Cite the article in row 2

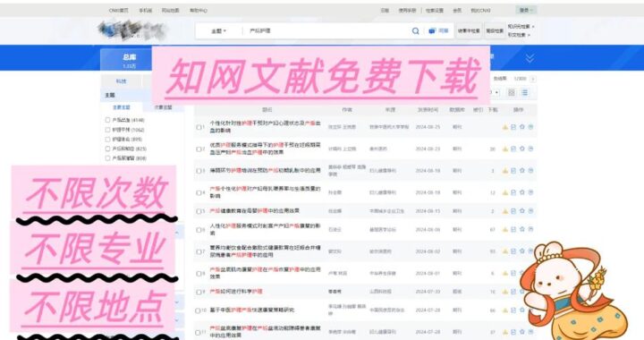click(530, 149)
